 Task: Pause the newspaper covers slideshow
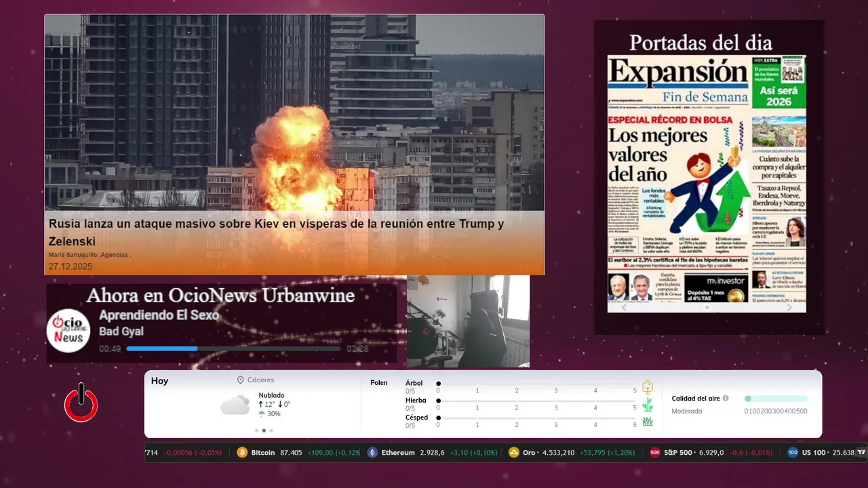tap(707, 308)
